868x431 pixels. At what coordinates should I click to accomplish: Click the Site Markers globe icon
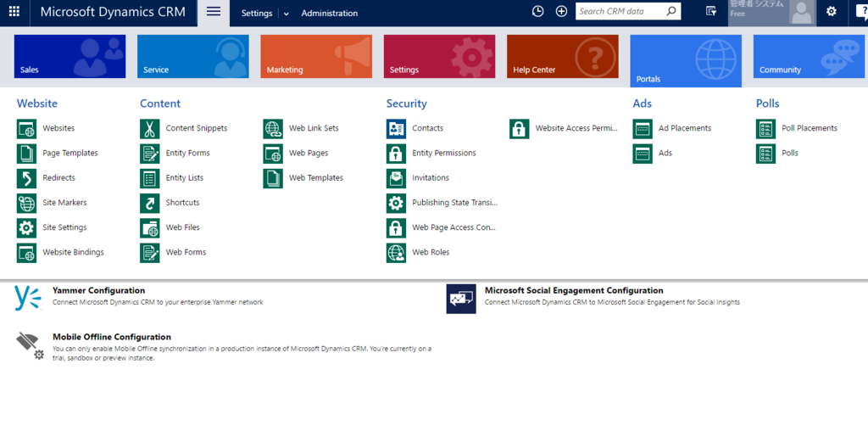[x=26, y=204]
